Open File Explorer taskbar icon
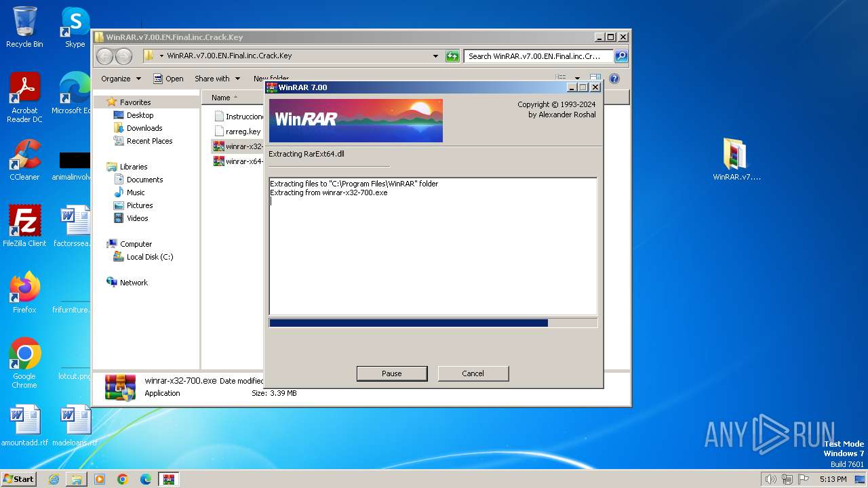This screenshot has height=488, width=868. pos(77,479)
